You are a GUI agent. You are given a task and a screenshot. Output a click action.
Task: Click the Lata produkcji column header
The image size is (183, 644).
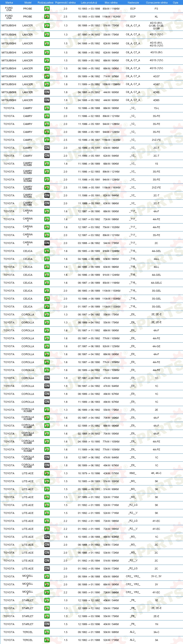click(x=89, y=3)
